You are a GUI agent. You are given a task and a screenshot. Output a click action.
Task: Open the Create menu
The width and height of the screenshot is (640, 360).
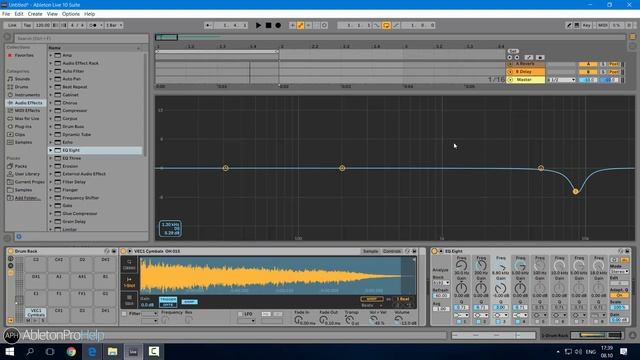(x=35, y=14)
